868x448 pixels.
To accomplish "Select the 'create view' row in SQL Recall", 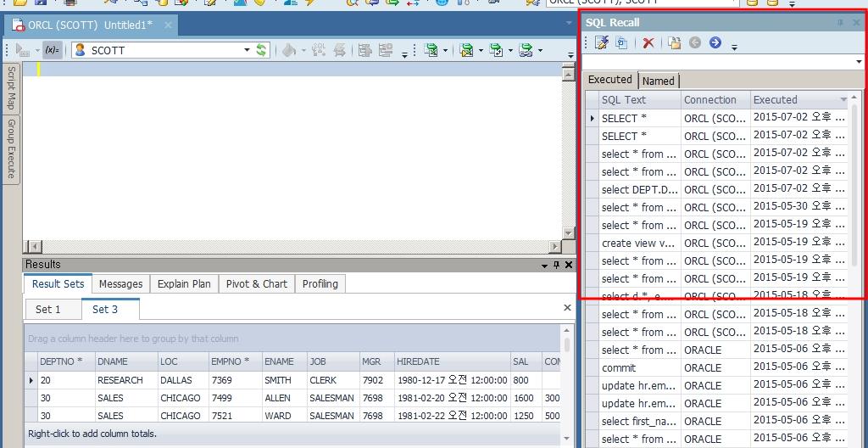I will click(x=638, y=243).
